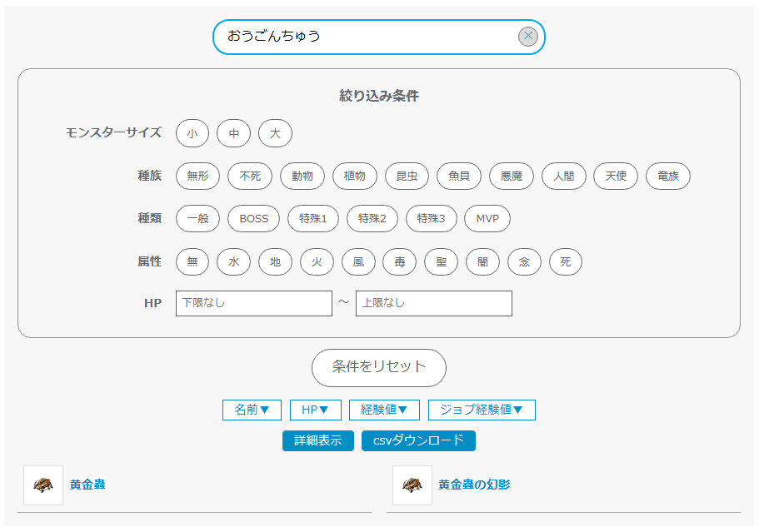
Task: Select the 火 element filter
Action: [317, 261]
